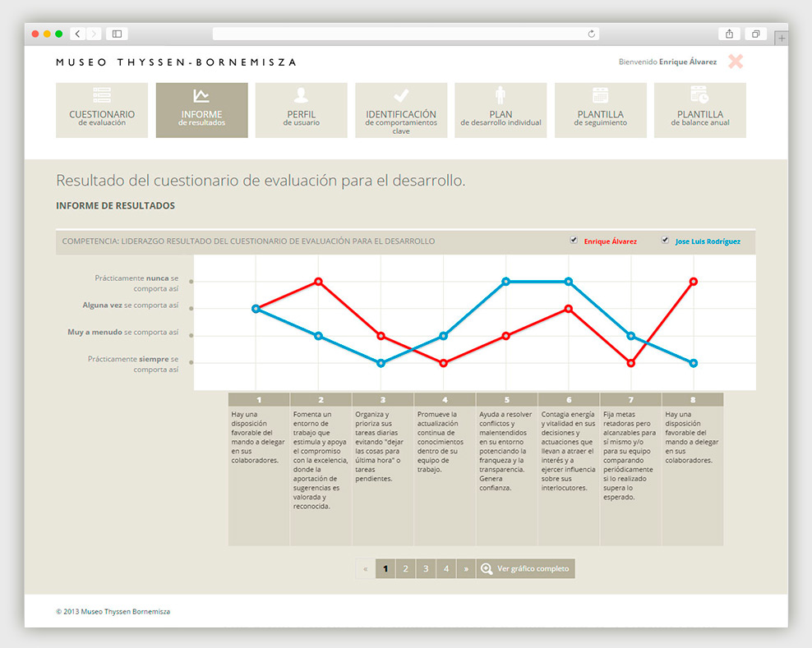This screenshot has width=812, height=648.
Task: Click the red data point at question 8
Action: pyautogui.click(x=694, y=282)
